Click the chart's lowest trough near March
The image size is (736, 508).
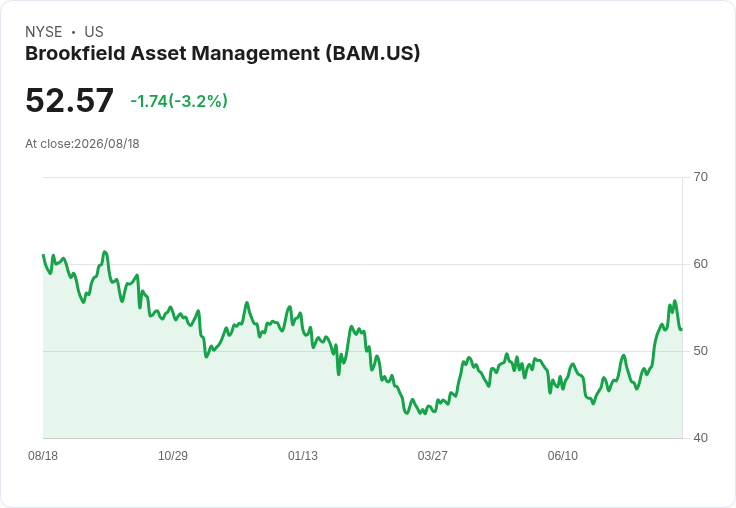(406, 413)
